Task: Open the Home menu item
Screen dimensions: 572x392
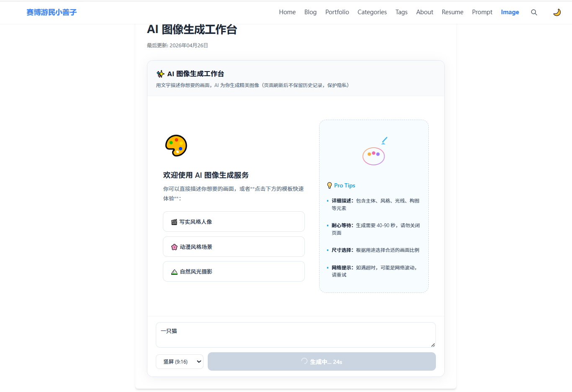Action: [287, 12]
